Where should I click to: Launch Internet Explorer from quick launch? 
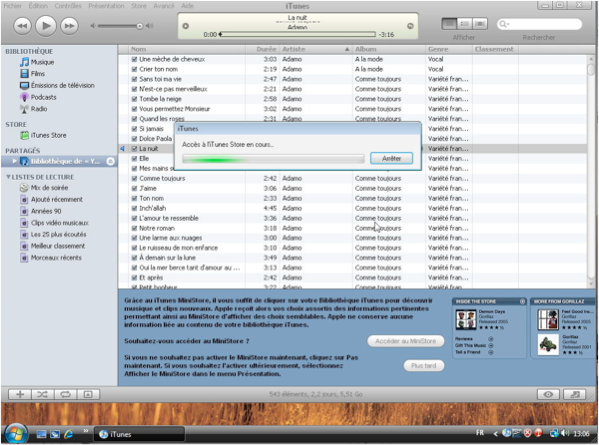tap(69, 434)
